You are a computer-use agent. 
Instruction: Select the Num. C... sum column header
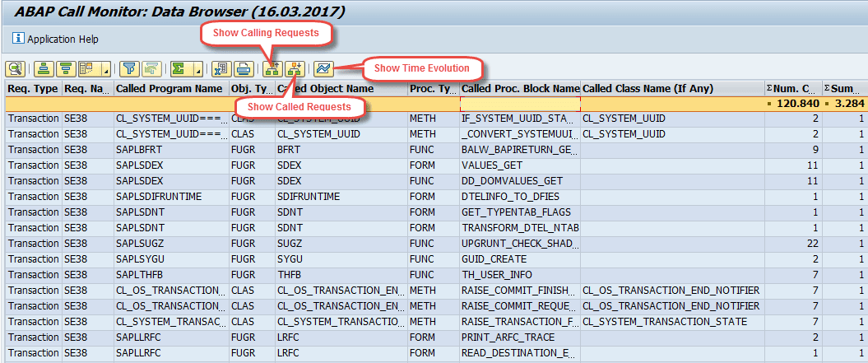click(792, 89)
